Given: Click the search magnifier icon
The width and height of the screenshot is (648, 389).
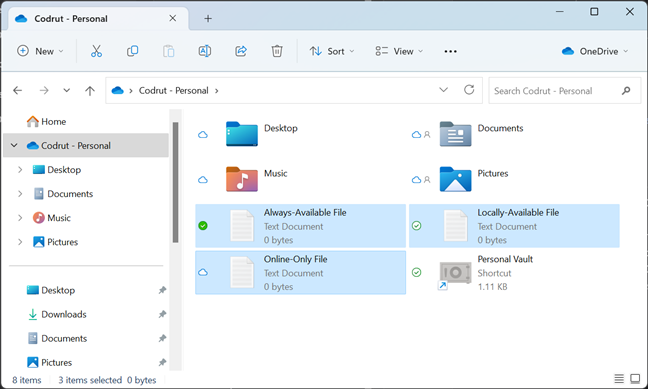Looking at the screenshot, I should click(626, 91).
